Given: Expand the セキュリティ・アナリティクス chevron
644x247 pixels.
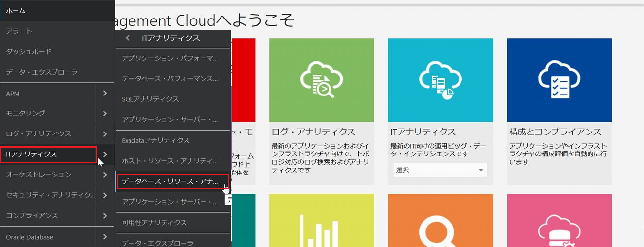Looking at the screenshot, I should coord(105,195).
